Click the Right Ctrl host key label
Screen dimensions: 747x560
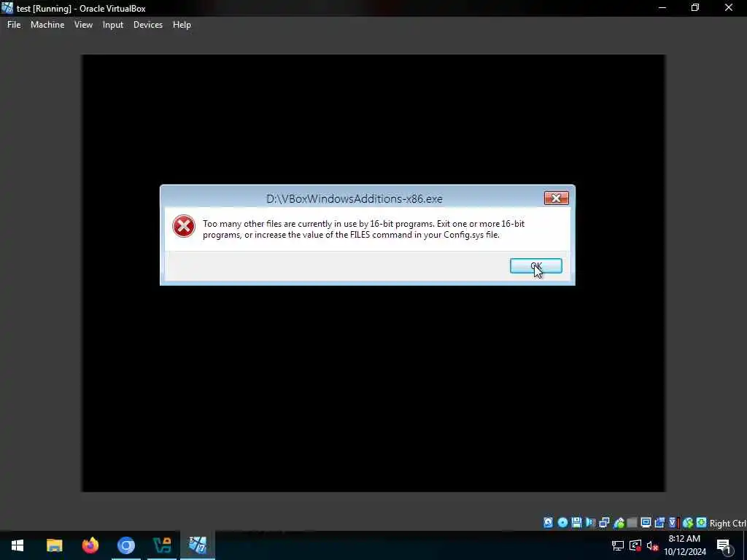(x=728, y=524)
